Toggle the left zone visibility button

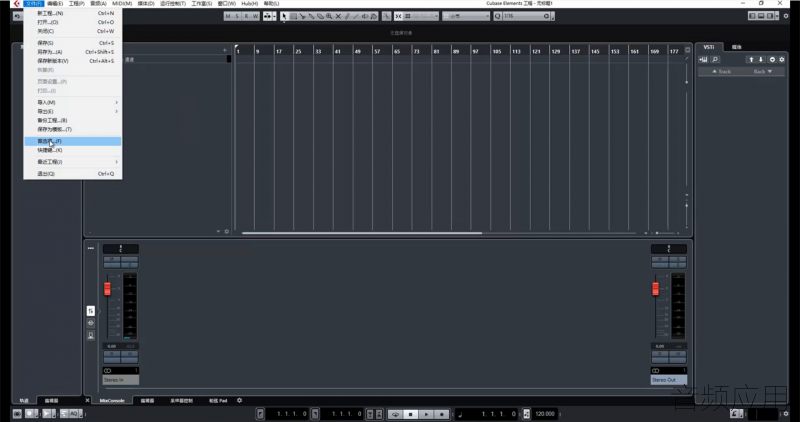click(x=752, y=16)
